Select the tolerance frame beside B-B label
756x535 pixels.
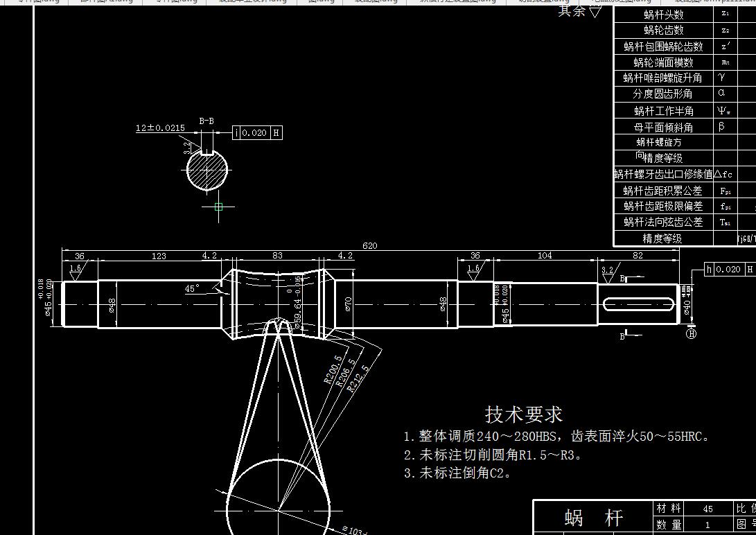pyautogui.click(x=257, y=132)
